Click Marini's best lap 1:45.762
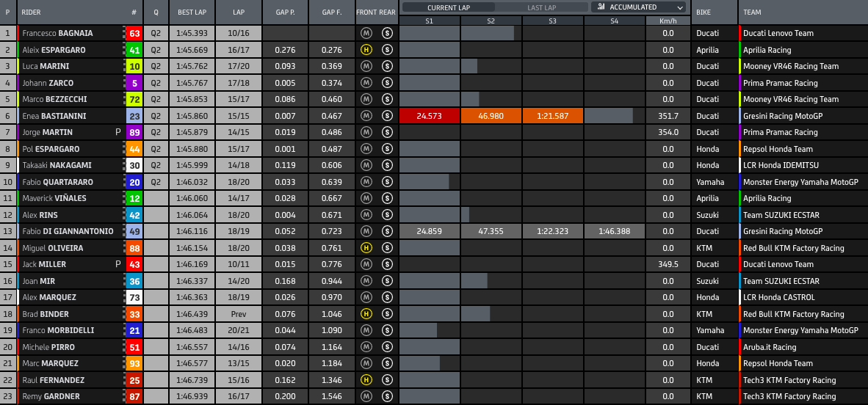Screen dimensions: 868x405 click(x=192, y=66)
